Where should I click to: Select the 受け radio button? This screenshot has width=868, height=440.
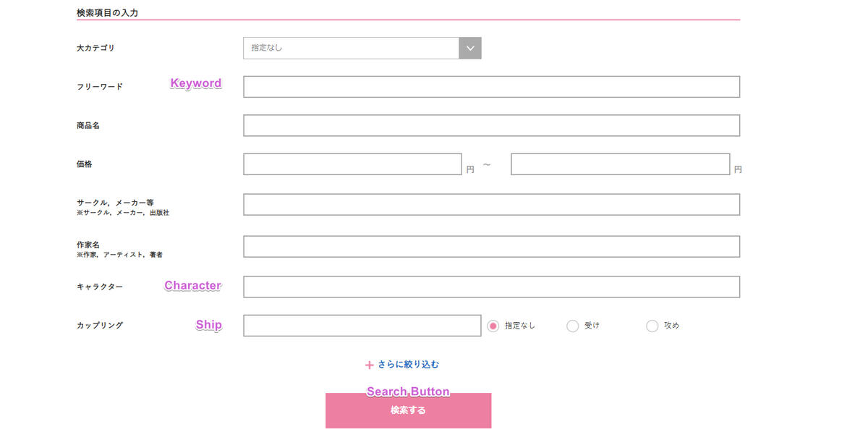[573, 326]
